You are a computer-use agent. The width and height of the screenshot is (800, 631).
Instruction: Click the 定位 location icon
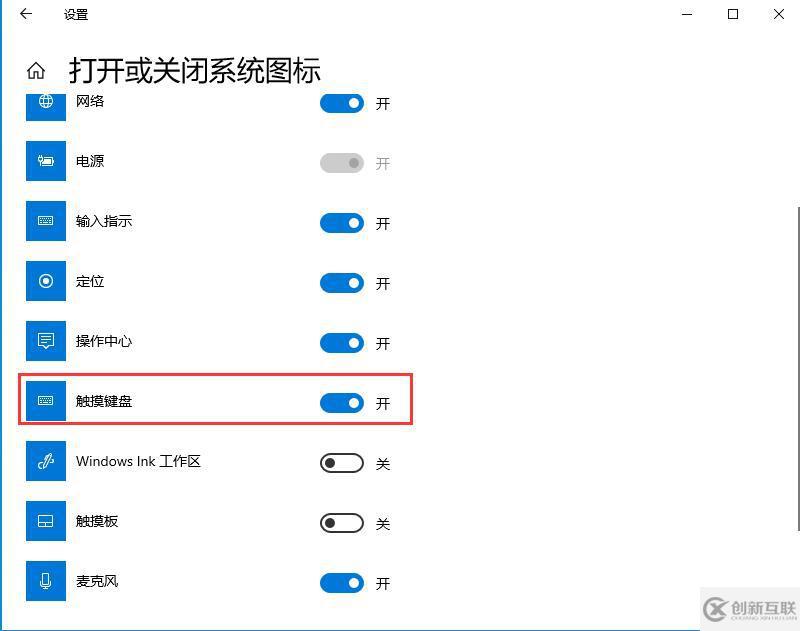click(46, 281)
